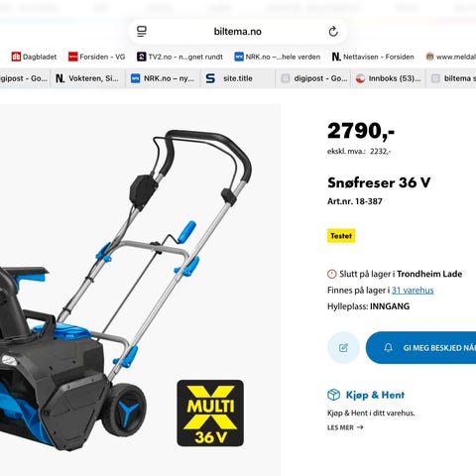This screenshot has width=476, height=476.
Task: Open the Forsiden - VG bookmark
Action: pyautogui.click(x=96, y=57)
